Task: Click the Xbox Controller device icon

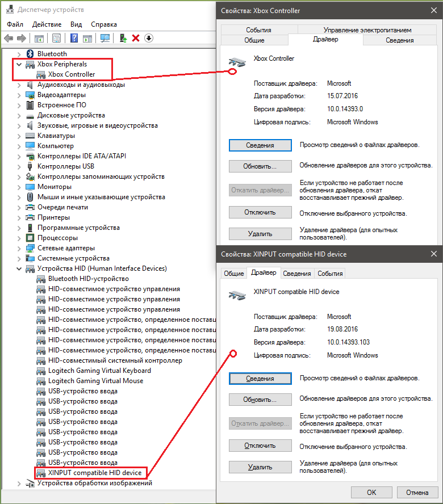Action: tap(41, 74)
